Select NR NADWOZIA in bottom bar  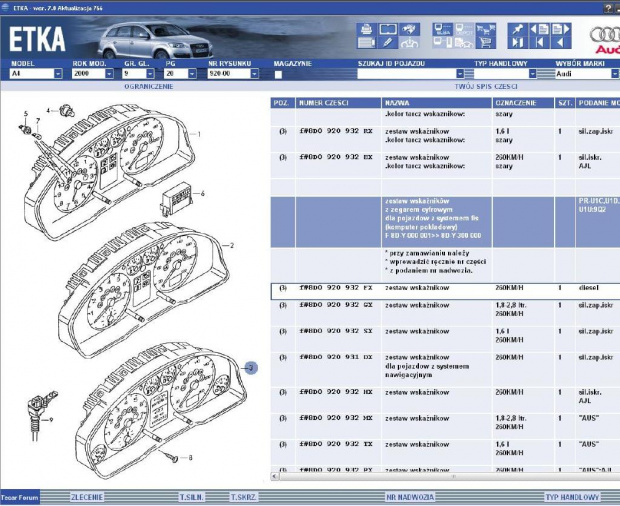click(x=410, y=497)
